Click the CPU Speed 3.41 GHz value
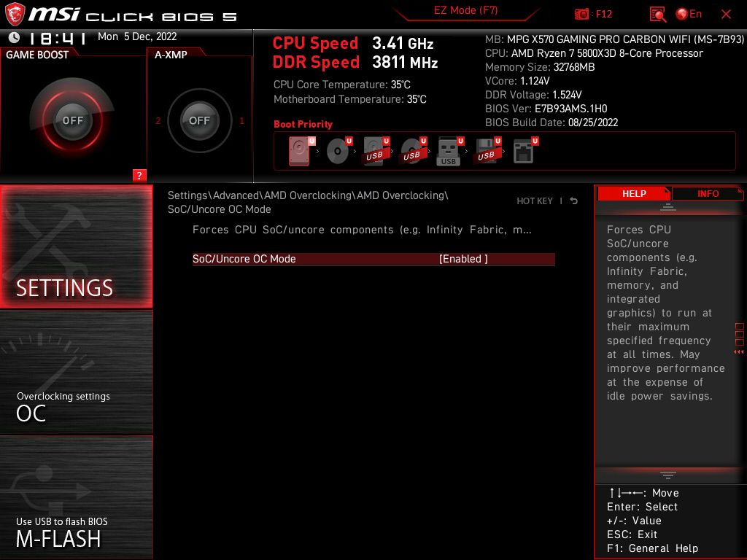 403,43
